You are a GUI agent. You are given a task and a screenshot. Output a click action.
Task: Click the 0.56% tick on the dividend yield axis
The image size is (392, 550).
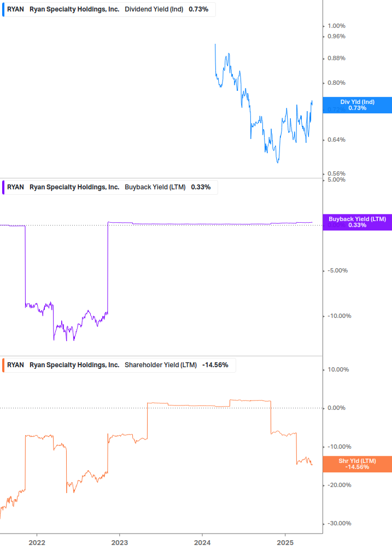pyautogui.click(x=336, y=173)
